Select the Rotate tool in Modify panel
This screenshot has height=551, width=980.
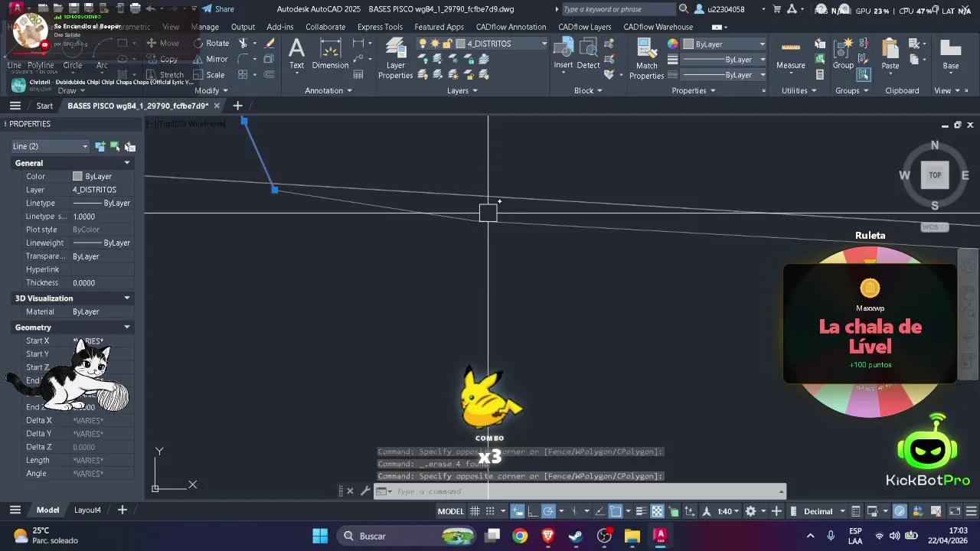tap(211, 44)
